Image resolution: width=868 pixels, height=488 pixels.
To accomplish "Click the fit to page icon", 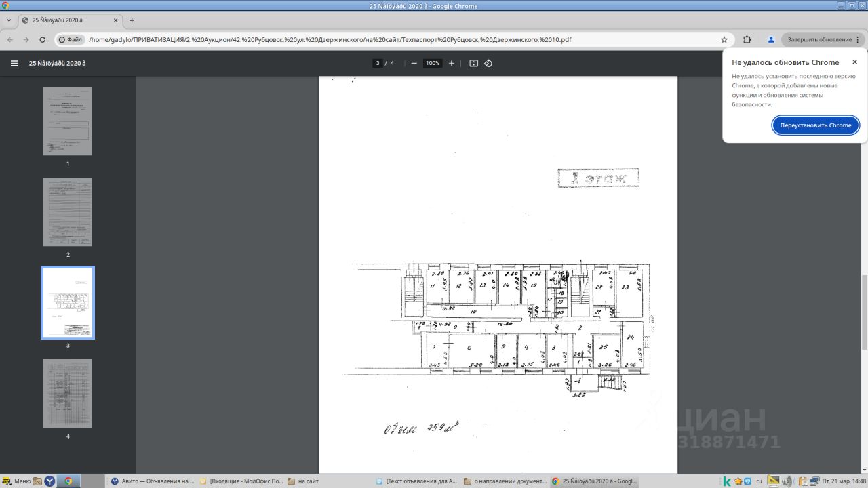I will (473, 63).
